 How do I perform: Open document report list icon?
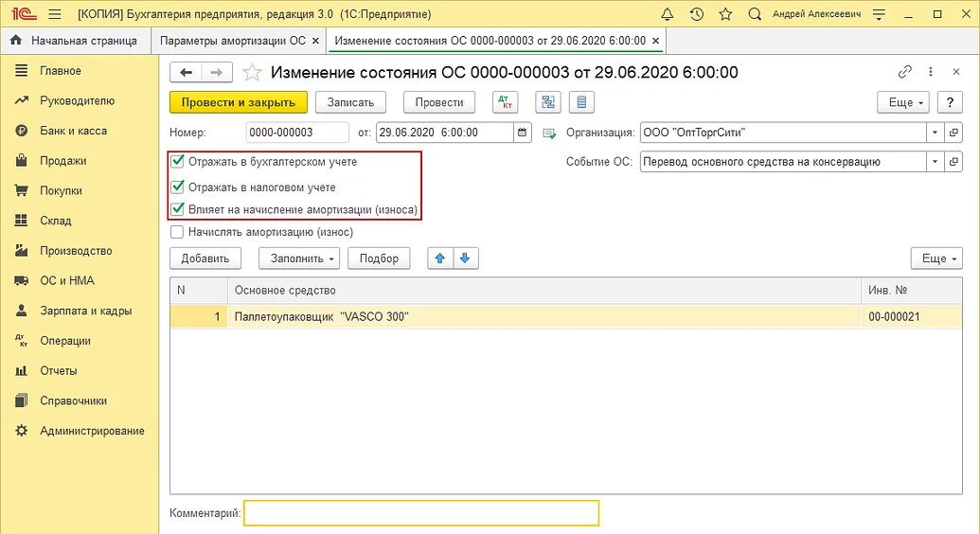581,102
